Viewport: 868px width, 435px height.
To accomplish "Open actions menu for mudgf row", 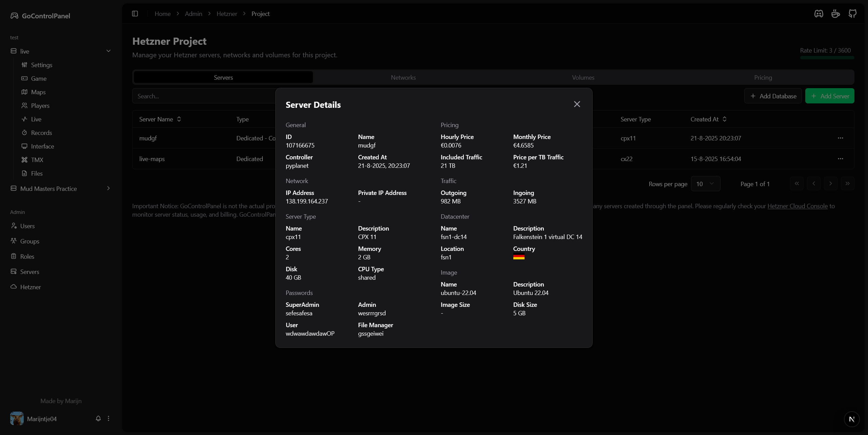I will pos(840,138).
